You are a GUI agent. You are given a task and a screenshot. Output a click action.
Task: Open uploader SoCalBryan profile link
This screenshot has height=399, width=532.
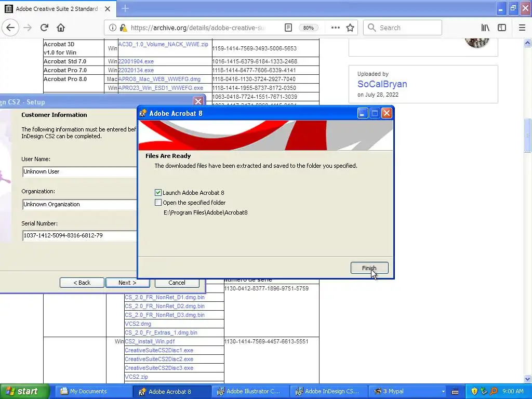(382, 84)
